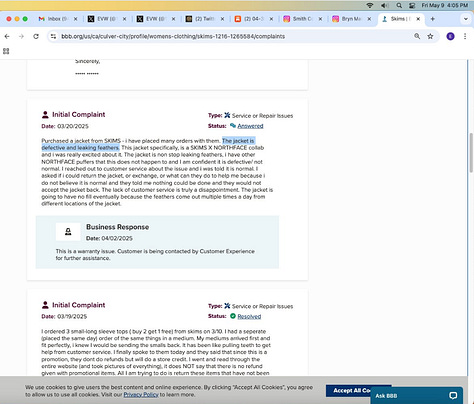The width and height of the screenshot is (474, 404).
Task: Open volume control in menu bar
Action: (385, 5)
